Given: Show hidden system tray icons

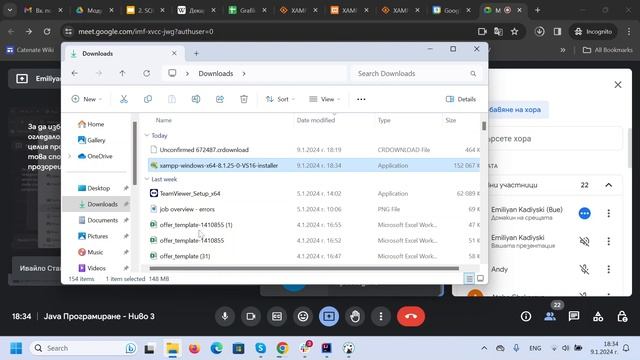Looking at the screenshot, I should click(484, 348).
